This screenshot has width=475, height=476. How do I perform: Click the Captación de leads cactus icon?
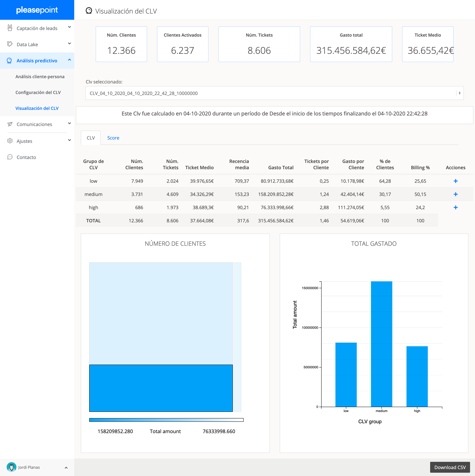(10, 28)
